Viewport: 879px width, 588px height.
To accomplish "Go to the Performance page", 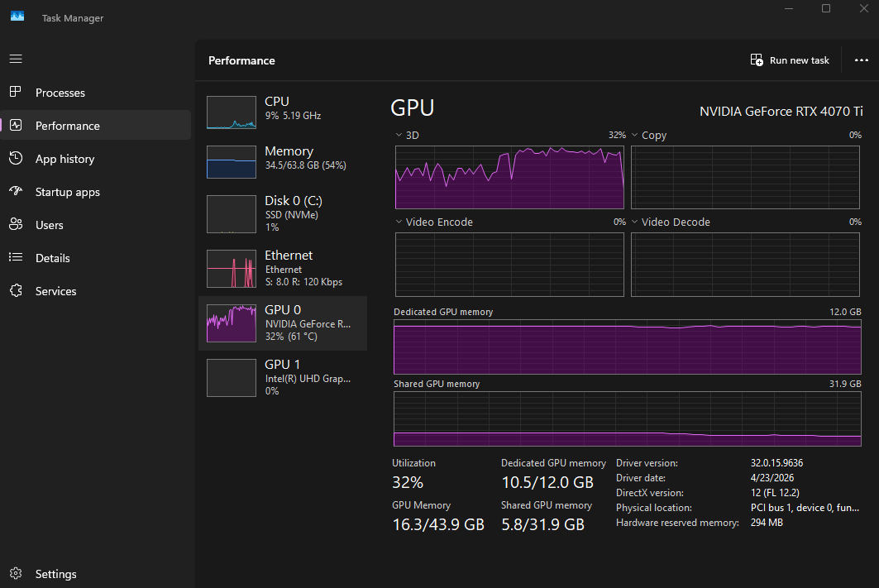I will click(x=95, y=125).
